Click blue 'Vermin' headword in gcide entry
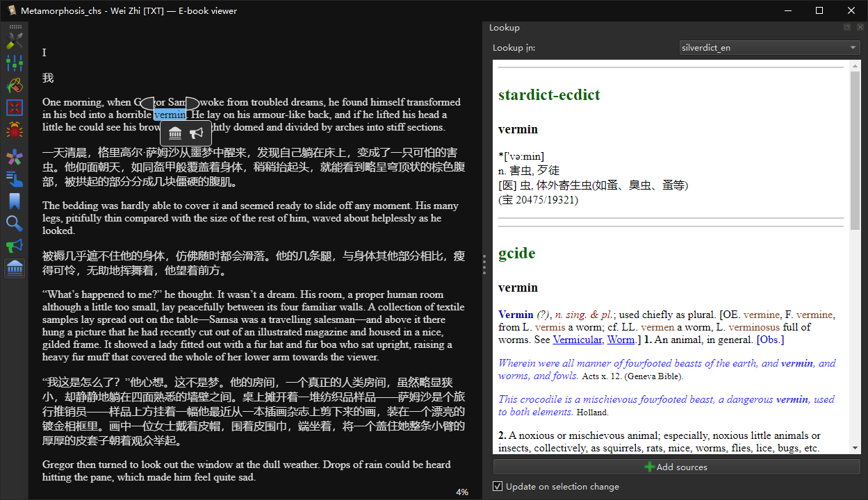Image resolution: width=868 pixels, height=500 pixels. (516, 315)
